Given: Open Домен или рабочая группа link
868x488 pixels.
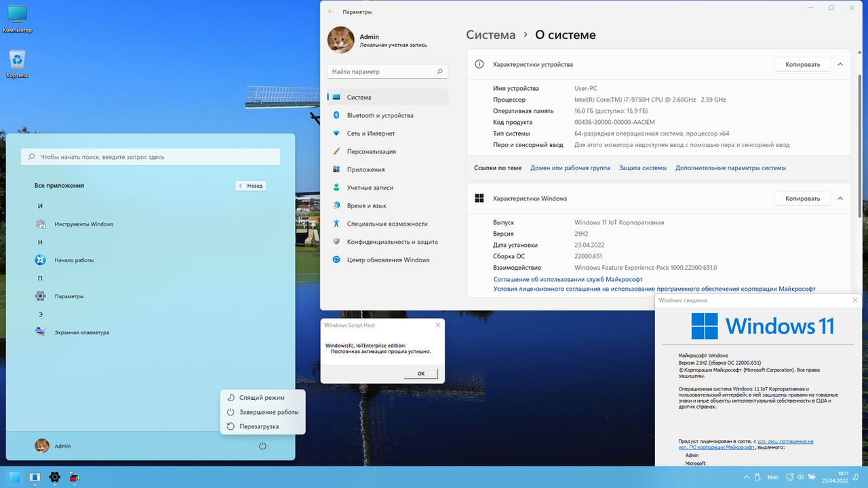Looking at the screenshot, I should 570,168.
